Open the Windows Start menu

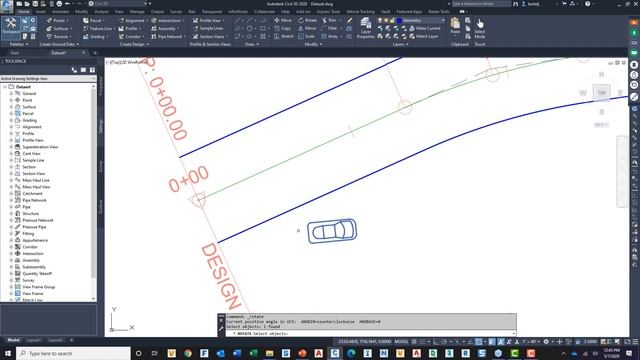coord(8,353)
